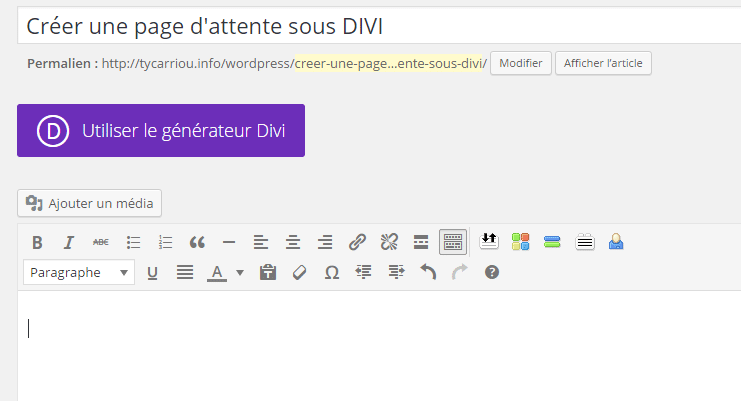The image size is (741, 401).
Task: Click Ajouter un média button
Action: 89,203
